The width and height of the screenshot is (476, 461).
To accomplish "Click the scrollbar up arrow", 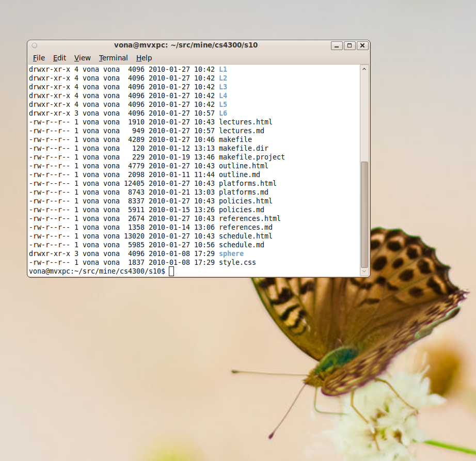I will tap(364, 69).
